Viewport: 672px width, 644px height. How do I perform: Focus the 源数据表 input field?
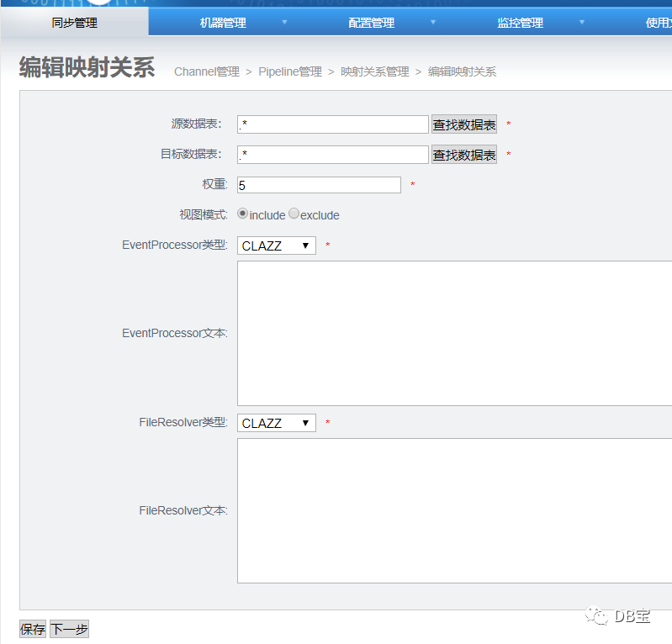(x=332, y=124)
